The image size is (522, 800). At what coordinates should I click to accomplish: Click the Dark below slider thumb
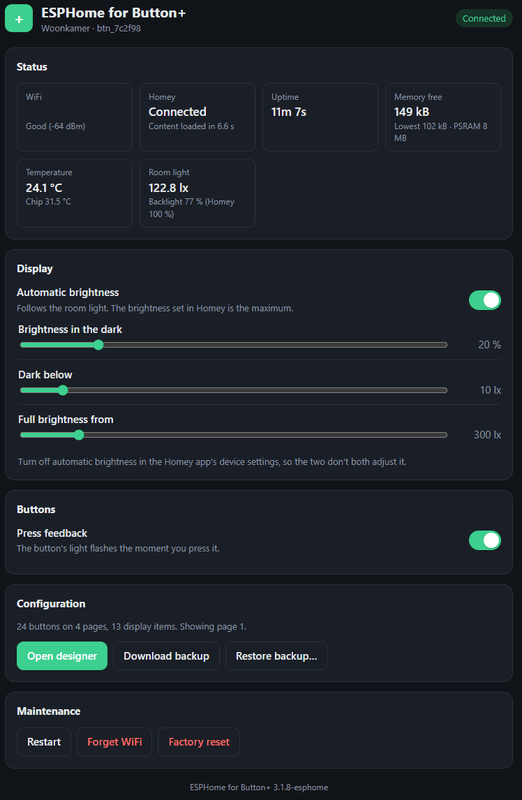point(63,390)
